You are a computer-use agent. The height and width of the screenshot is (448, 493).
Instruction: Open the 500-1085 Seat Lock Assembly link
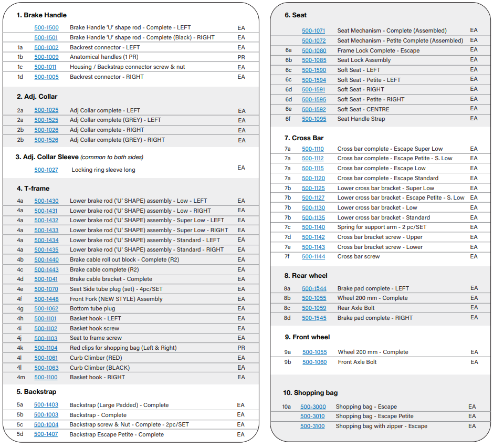pos(313,60)
